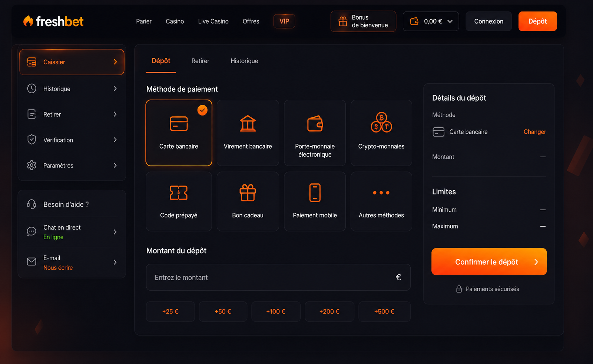593x364 pixels.
Task: Select the Code prépayé payment card
Action: click(179, 201)
